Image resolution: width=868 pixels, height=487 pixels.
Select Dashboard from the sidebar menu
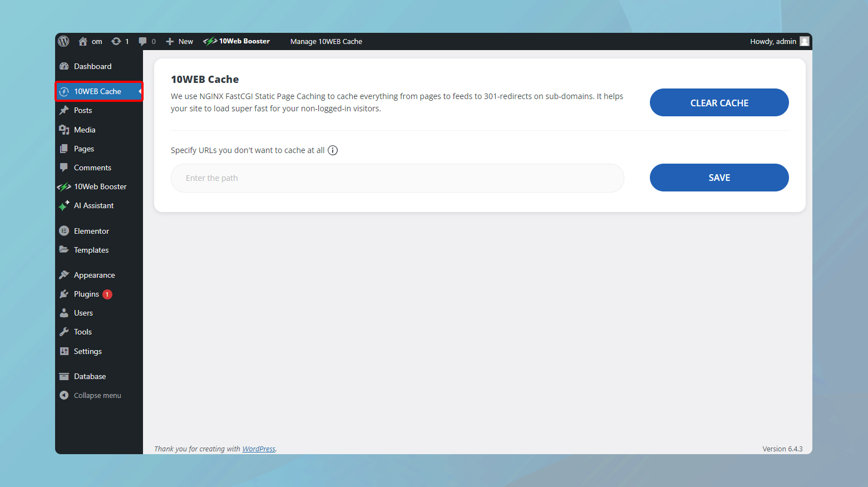coord(93,66)
